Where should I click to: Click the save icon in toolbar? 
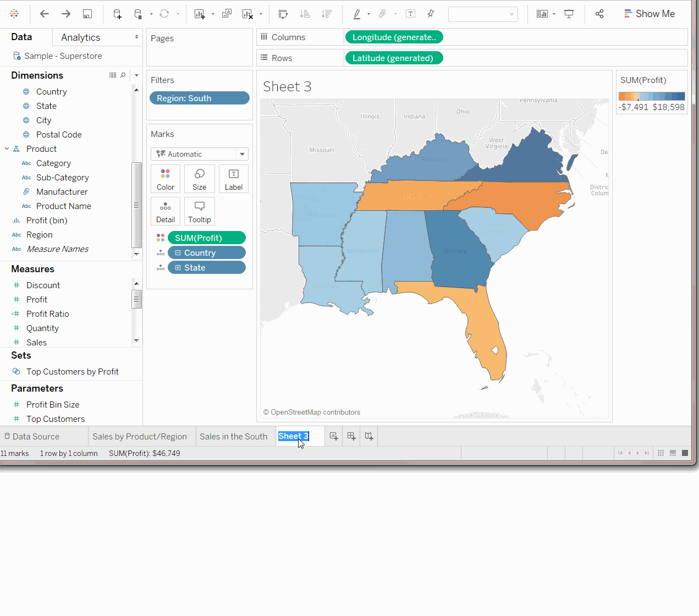pyautogui.click(x=87, y=14)
